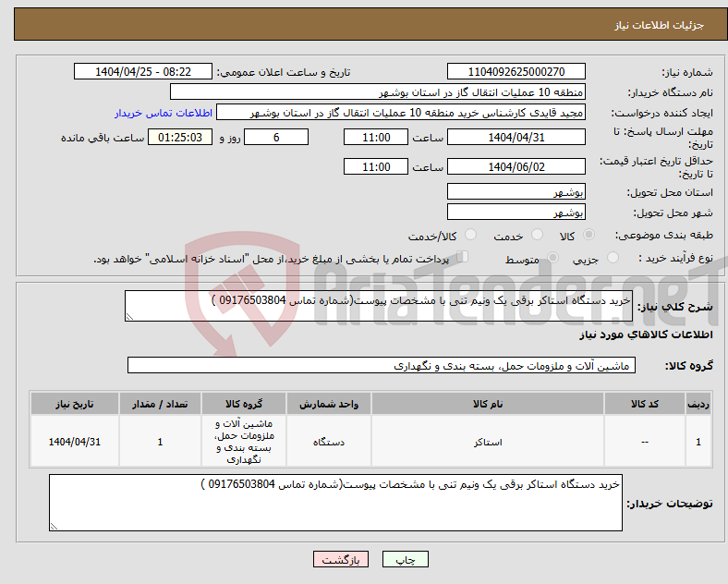Click the تاریخ نیاز column header

75,404
